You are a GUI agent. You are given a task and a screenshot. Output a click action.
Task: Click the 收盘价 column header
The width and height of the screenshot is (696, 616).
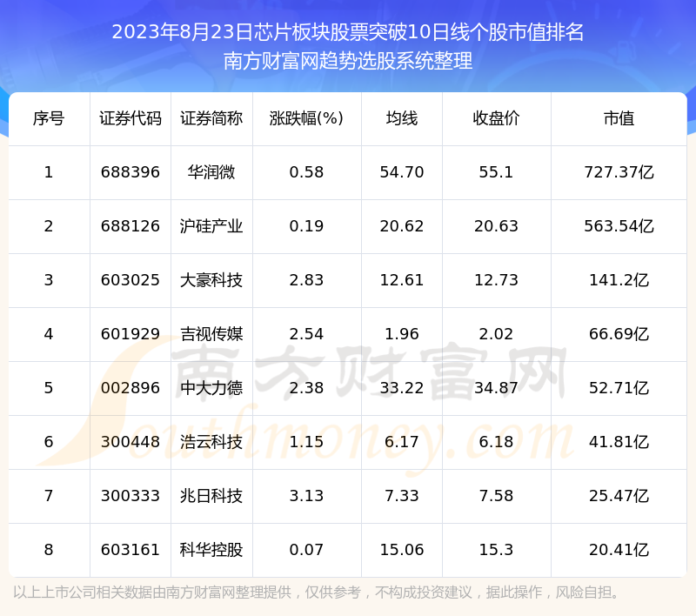pyautogui.click(x=496, y=118)
